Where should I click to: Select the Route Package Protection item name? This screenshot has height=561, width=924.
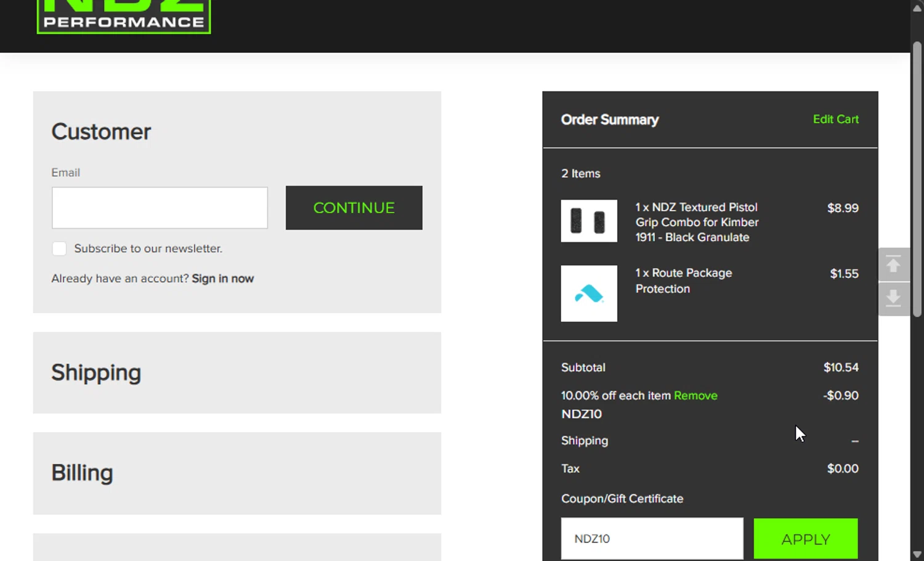tap(684, 280)
